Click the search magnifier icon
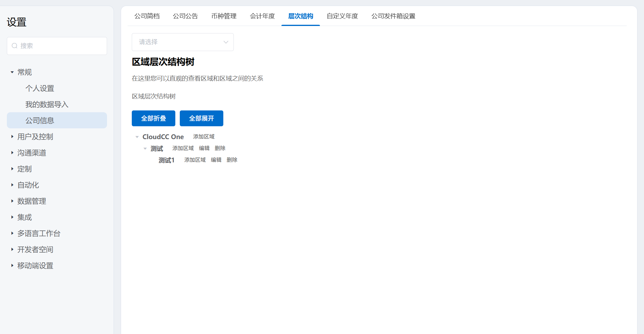644x334 pixels. (x=14, y=46)
